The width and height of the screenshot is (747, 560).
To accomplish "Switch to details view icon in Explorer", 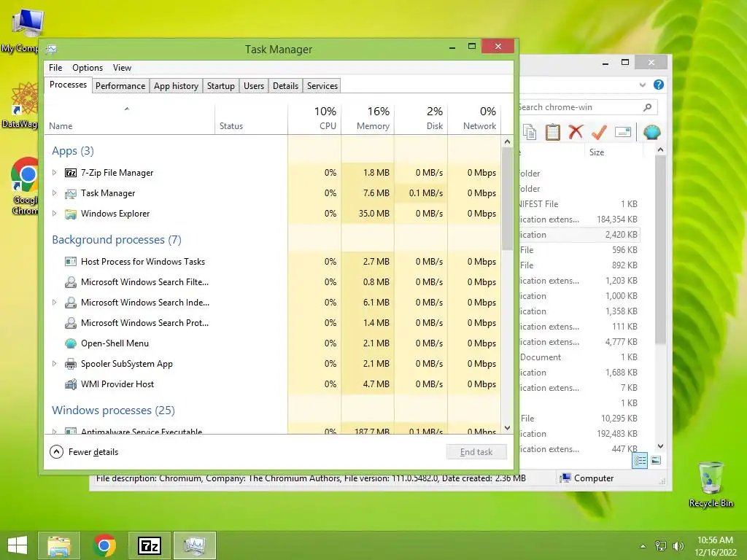I will pyautogui.click(x=640, y=461).
